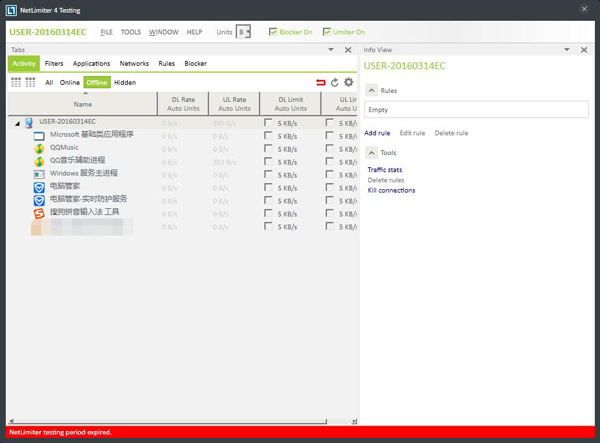This screenshot has height=443, width=600.
Task: Close the Info View panel with its X
Action: tap(584, 50)
